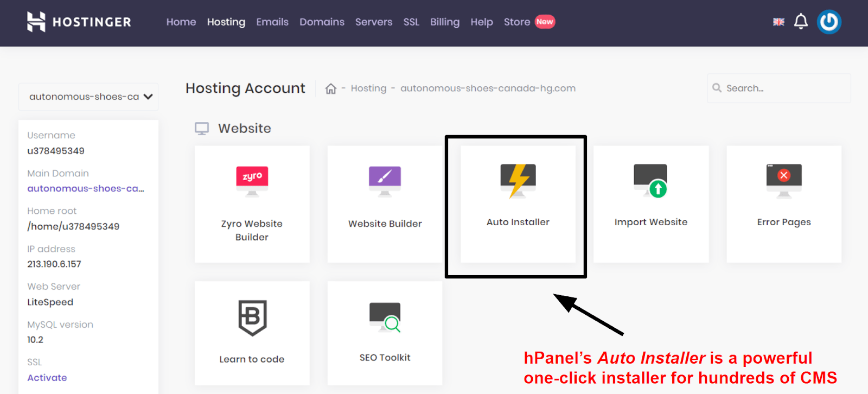Click the Website section monitor icon
The image size is (868, 394).
202,129
